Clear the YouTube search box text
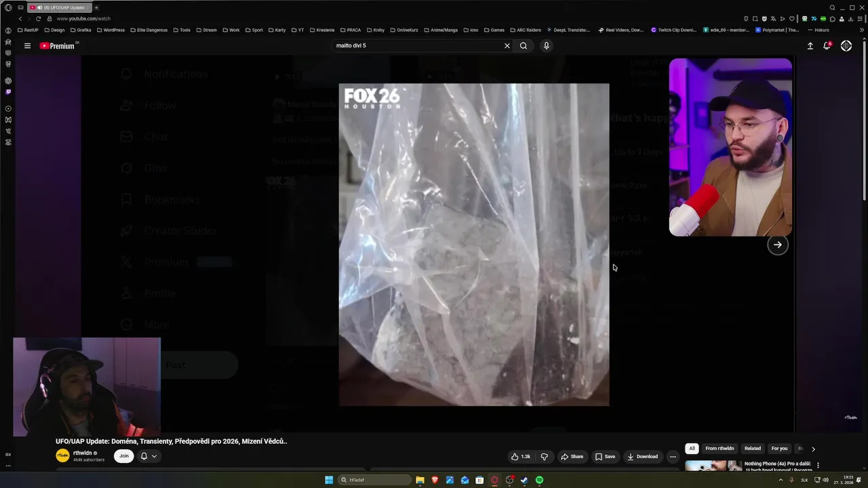Image resolution: width=868 pixels, height=488 pixels. click(x=507, y=46)
